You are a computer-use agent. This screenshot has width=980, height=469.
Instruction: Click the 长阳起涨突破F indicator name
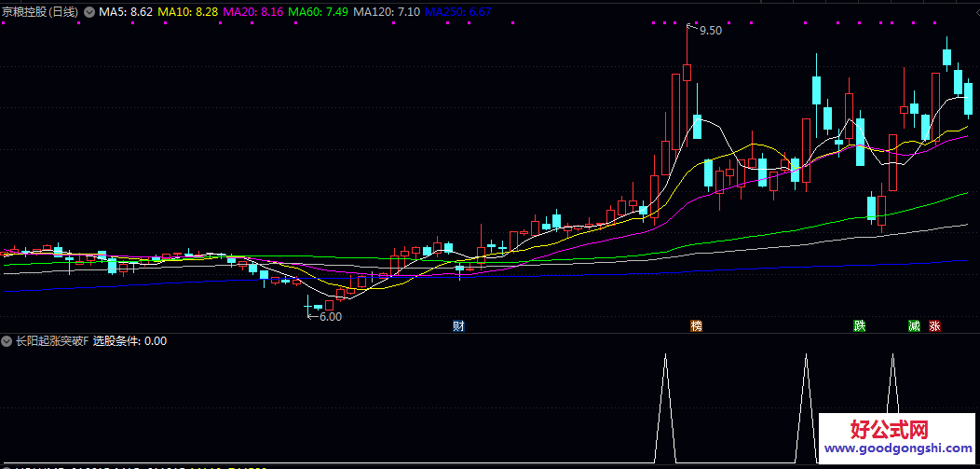tap(52, 341)
